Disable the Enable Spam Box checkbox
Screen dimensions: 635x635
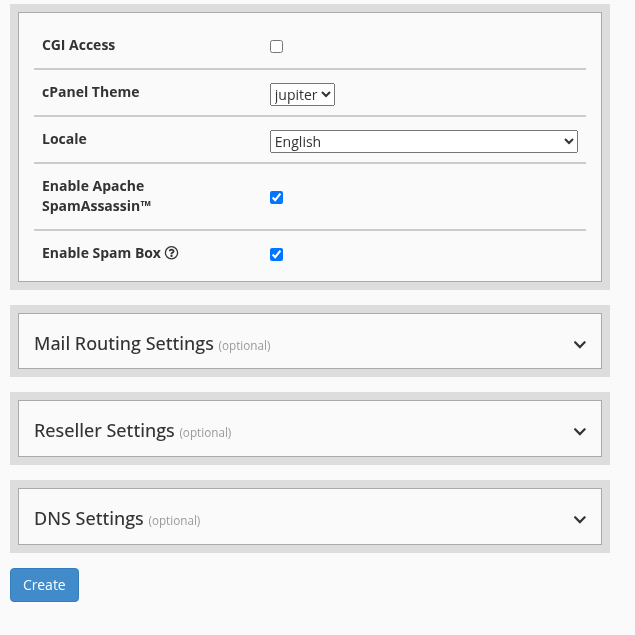coord(276,254)
